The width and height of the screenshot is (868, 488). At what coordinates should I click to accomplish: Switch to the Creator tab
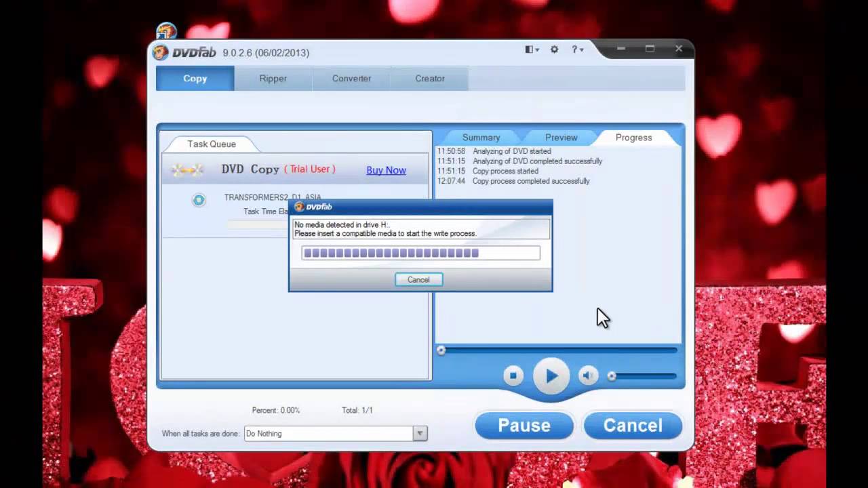tap(430, 79)
